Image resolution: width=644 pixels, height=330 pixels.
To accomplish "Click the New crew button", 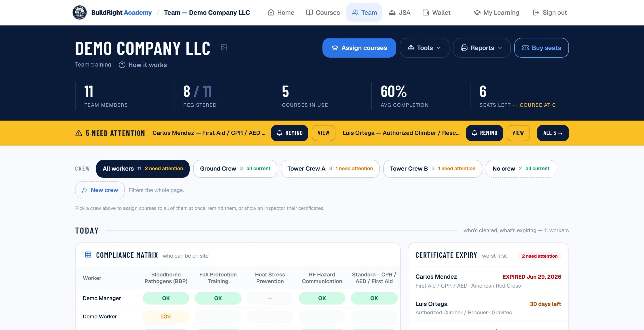I will coord(100,190).
